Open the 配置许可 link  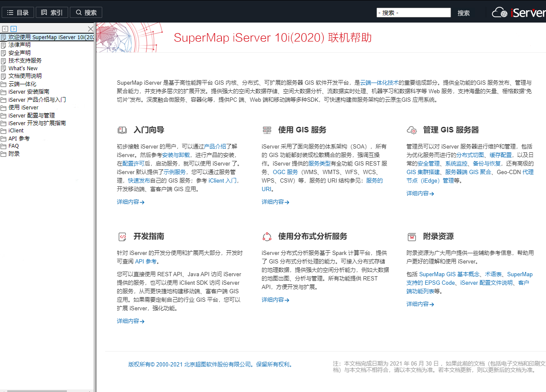coord(133,163)
